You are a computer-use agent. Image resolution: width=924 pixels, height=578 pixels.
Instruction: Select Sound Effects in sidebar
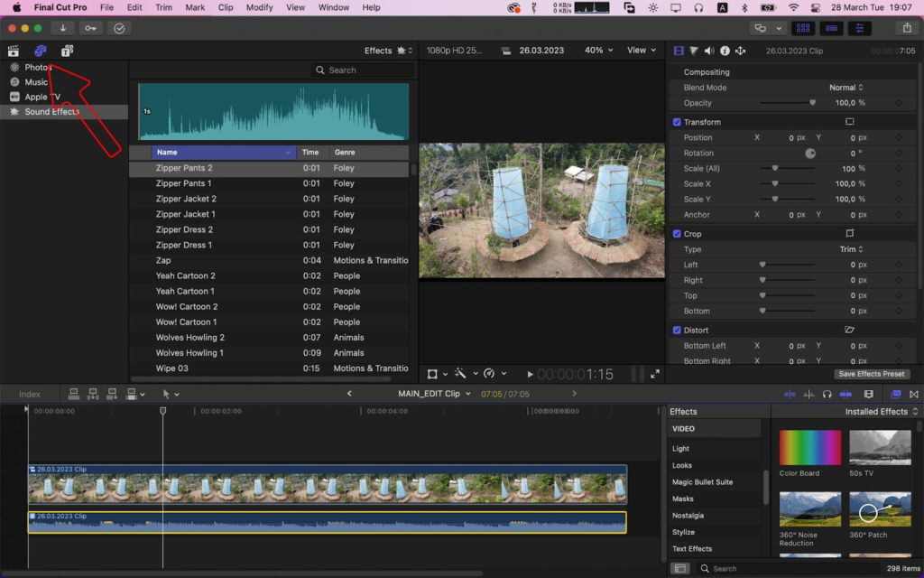[x=64, y=111]
